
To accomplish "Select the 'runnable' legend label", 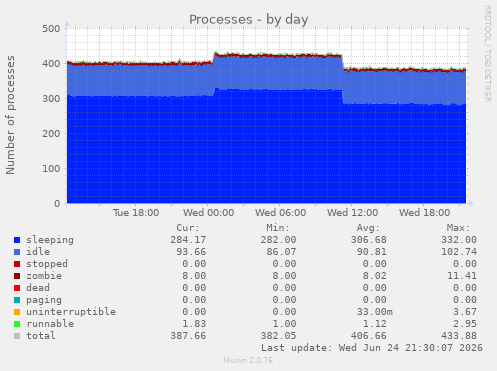I will point(50,324).
